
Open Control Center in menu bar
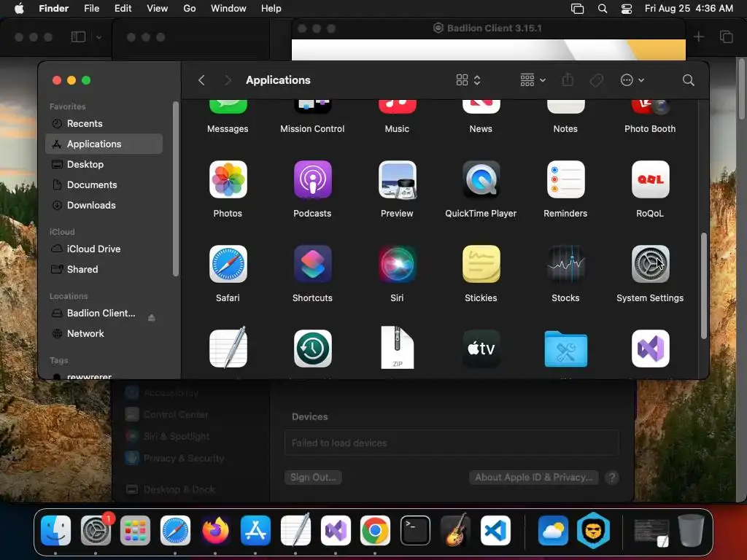[627, 9]
